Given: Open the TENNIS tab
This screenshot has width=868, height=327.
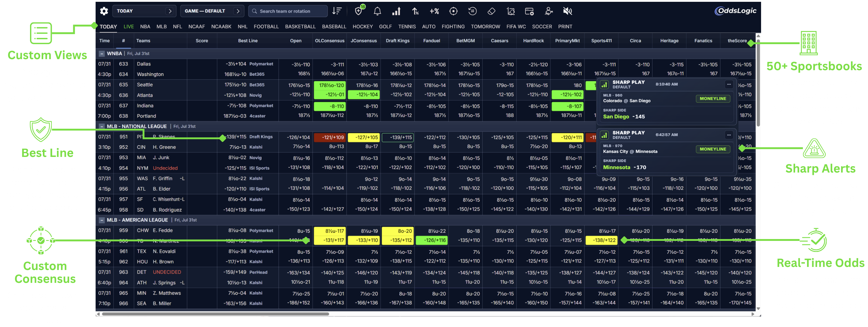Looking at the screenshot, I should tap(407, 27).
